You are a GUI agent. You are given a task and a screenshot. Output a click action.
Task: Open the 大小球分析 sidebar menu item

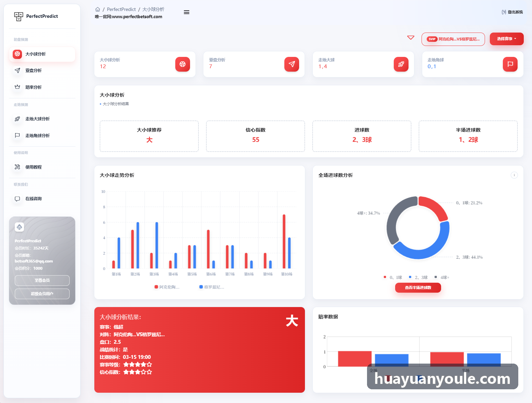pyautogui.click(x=42, y=54)
